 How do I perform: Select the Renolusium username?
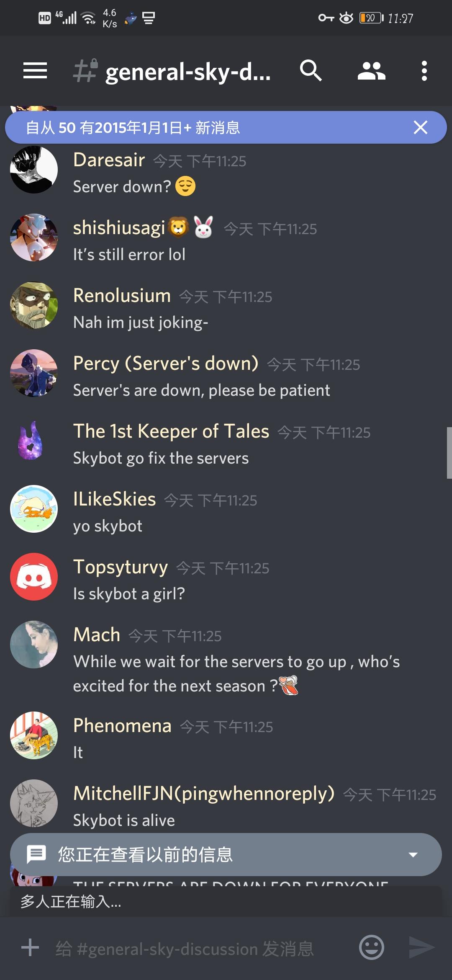coord(122,296)
